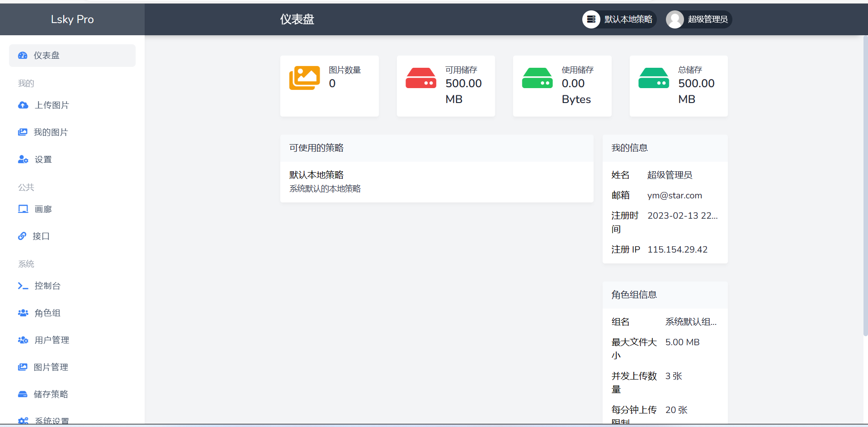Viewport: 868px width, 427px height.
Task: Click the red 可用储存 drive icon
Action: tap(421, 78)
